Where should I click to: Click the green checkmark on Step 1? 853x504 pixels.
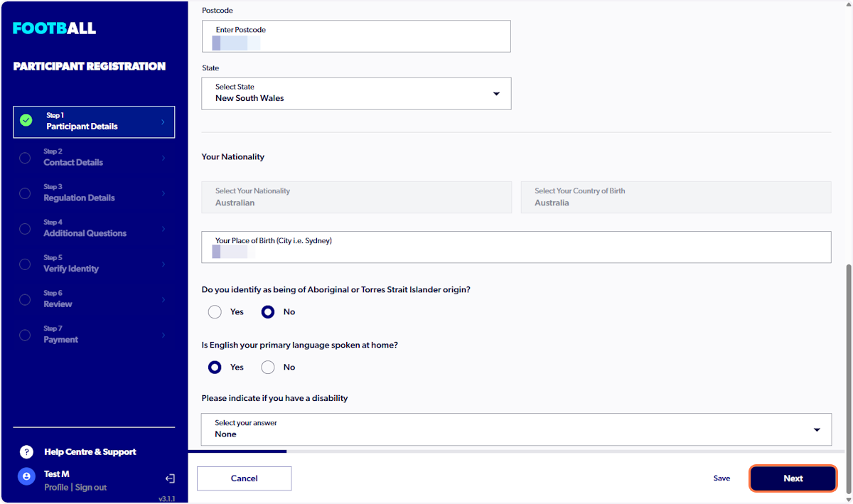(x=26, y=120)
